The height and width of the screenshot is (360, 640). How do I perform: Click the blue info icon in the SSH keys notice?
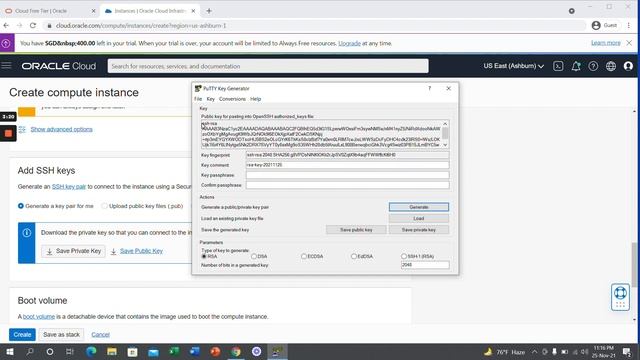pos(27,233)
